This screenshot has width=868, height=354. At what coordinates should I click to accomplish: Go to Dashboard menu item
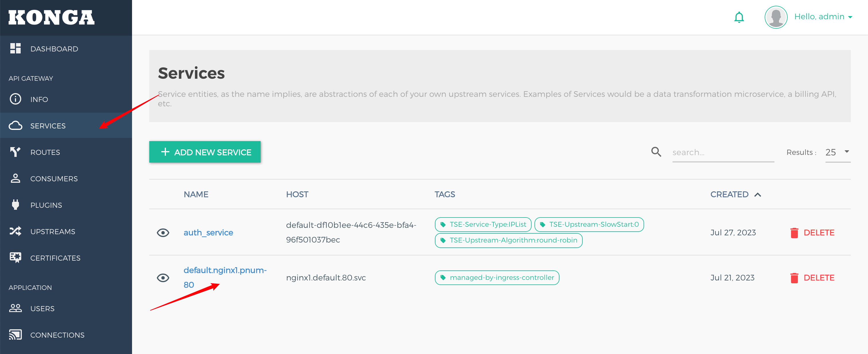(x=66, y=49)
